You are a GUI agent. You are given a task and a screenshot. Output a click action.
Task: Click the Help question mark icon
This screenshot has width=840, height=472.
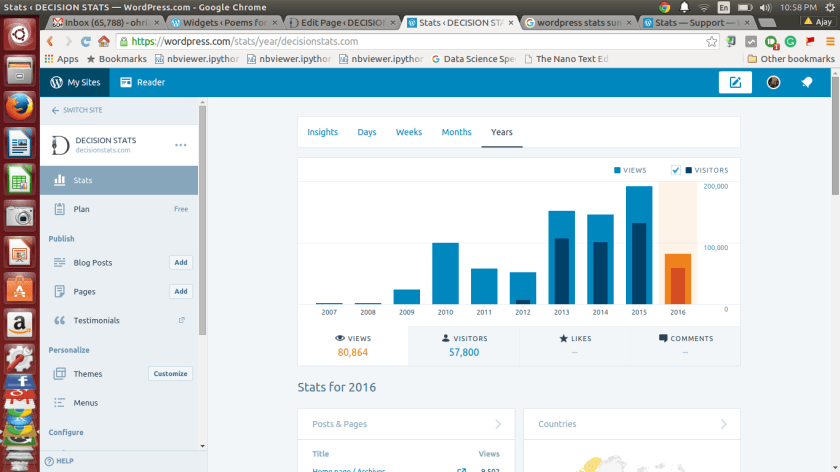pos(49,461)
